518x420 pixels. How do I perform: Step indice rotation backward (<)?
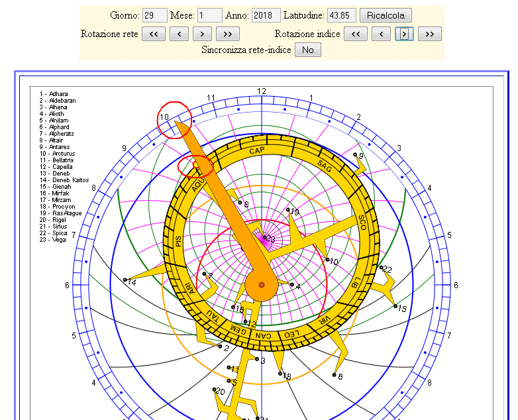point(381,34)
